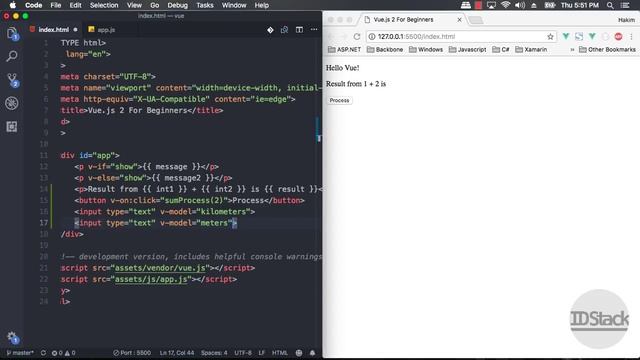Open the Xamarin bookmarks folder
This screenshot has width=640, height=360.
(x=531, y=49)
